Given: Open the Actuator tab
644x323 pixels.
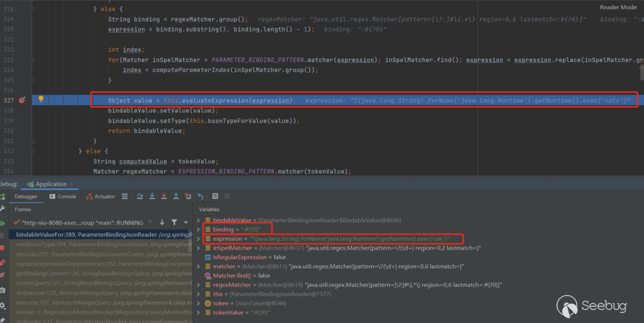Looking at the screenshot, I should 101,196.
